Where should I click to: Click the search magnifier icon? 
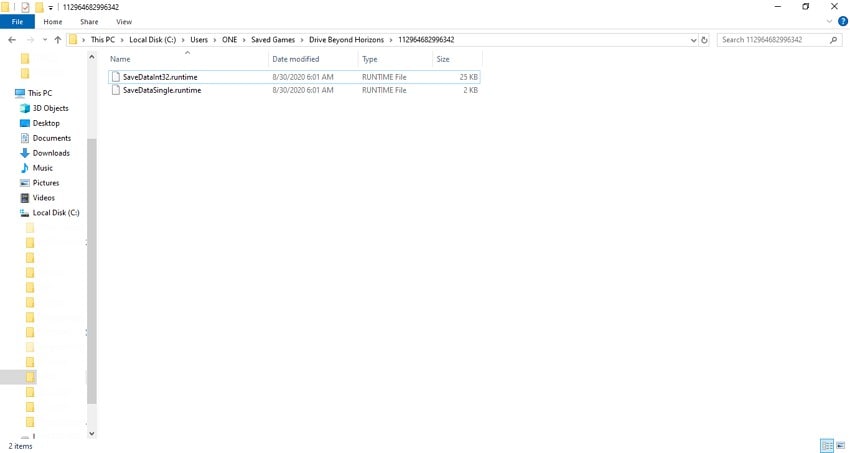click(833, 40)
